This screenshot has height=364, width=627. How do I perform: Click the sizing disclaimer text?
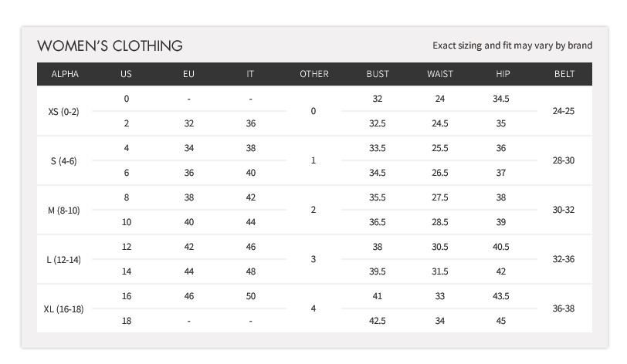512,45
